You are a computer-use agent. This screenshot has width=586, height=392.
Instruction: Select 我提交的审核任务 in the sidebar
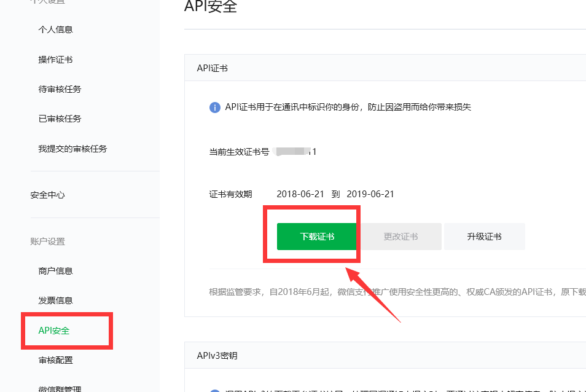pyautogui.click(x=72, y=149)
